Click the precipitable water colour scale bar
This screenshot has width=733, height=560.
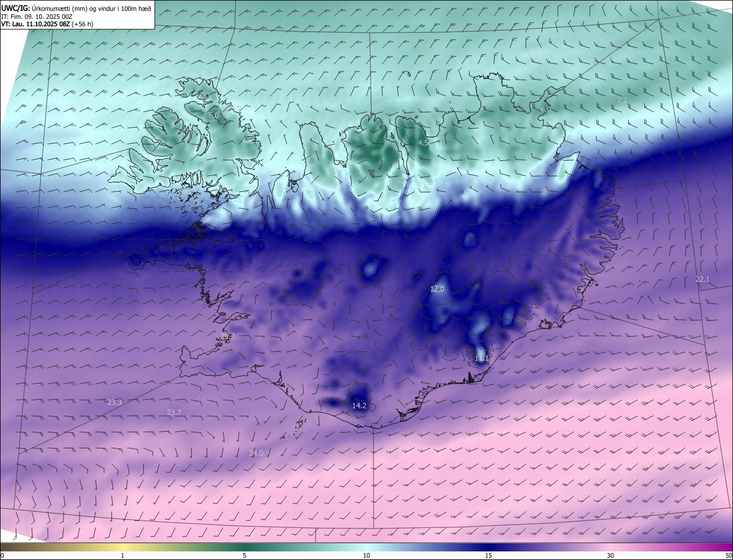[x=366, y=547]
